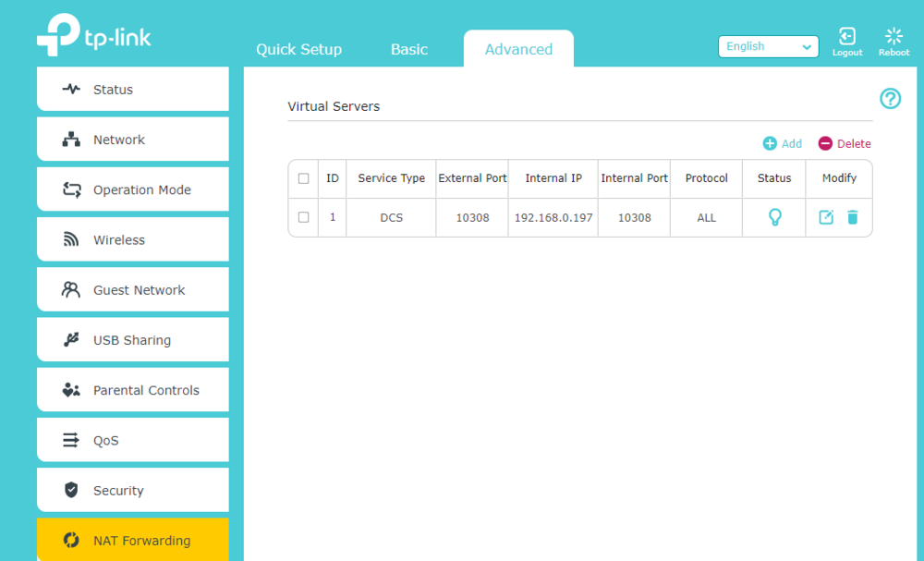The image size is (924, 561).
Task: Click the Modify column header
Action: tap(839, 178)
